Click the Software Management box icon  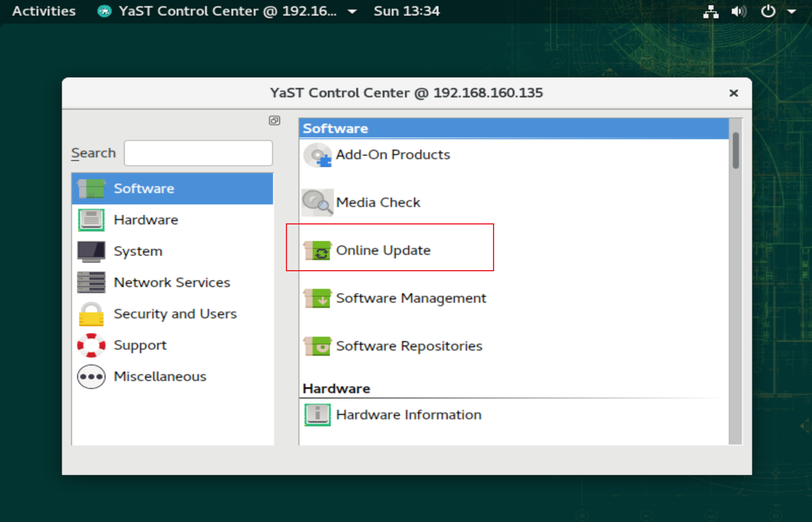(317, 298)
